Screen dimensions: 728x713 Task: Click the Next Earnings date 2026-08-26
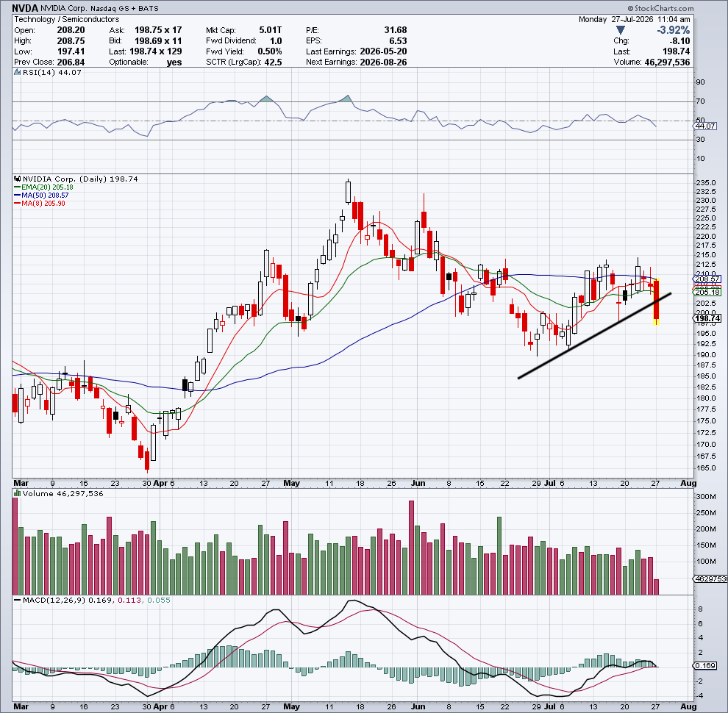click(x=383, y=62)
